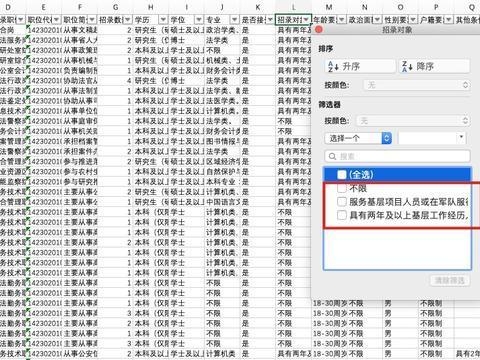
Task: Toggle the (全选) checkbox
Action: tap(342, 174)
